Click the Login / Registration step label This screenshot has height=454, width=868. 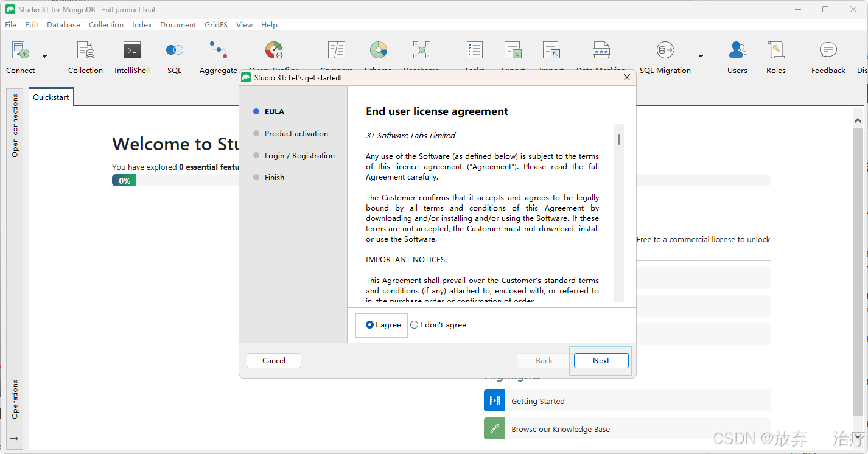pyautogui.click(x=299, y=156)
